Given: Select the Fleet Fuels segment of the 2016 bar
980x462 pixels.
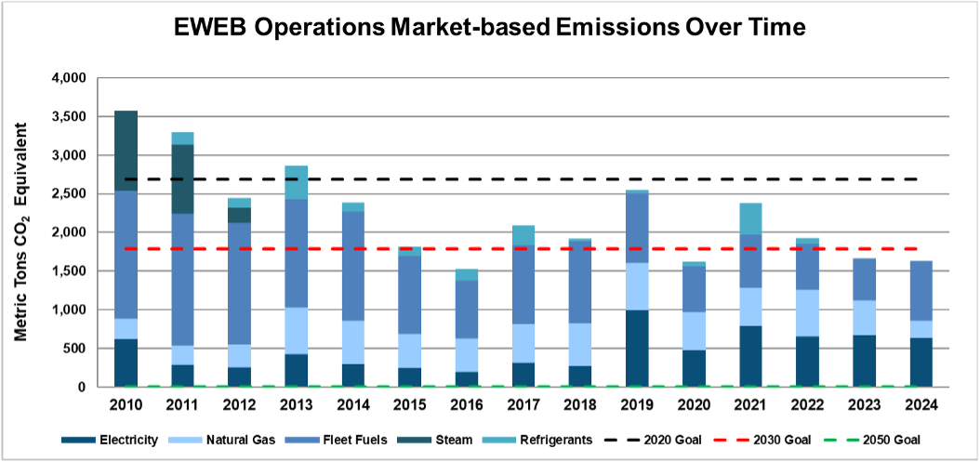Looking at the screenshot, I should pyautogui.click(x=467, y=310).
